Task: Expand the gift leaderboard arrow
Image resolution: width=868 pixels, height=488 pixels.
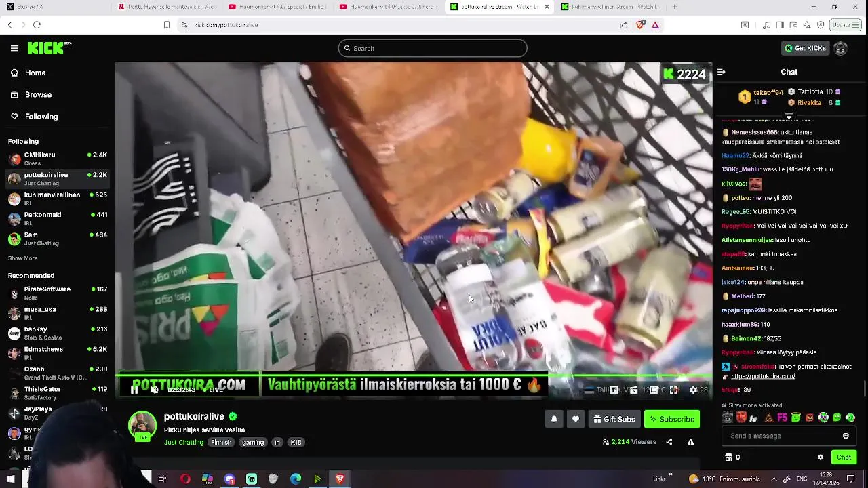Action: [789, 115]
